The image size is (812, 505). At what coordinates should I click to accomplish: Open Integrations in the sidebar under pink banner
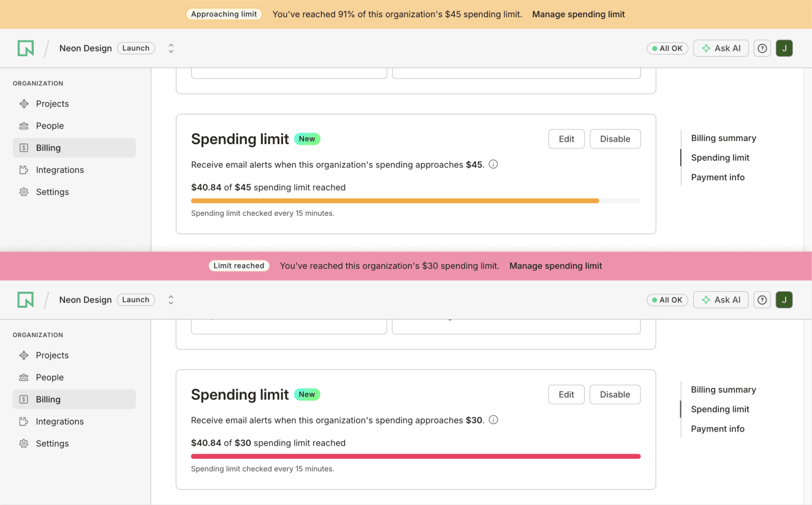[x=59, y=422]
